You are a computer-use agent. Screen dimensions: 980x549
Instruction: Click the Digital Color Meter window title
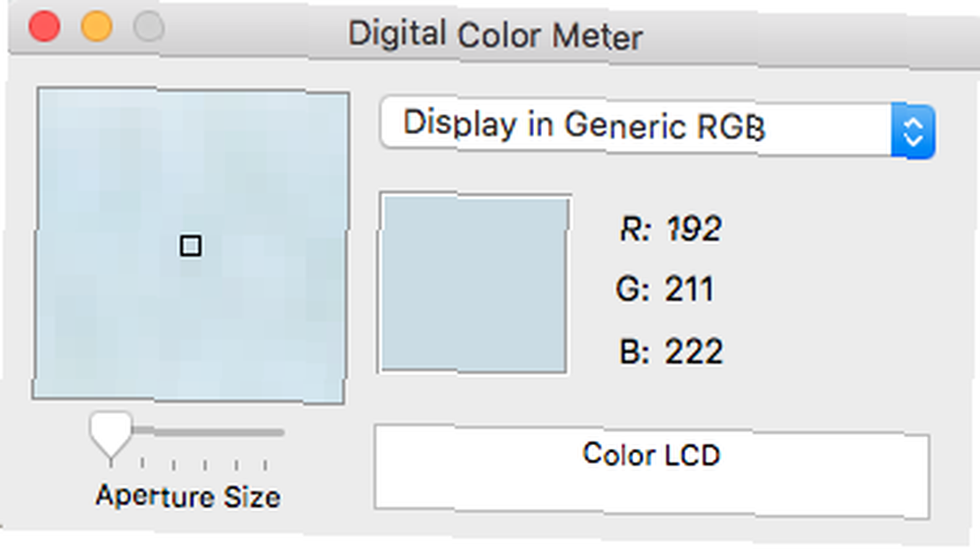[x=495, y=35]
